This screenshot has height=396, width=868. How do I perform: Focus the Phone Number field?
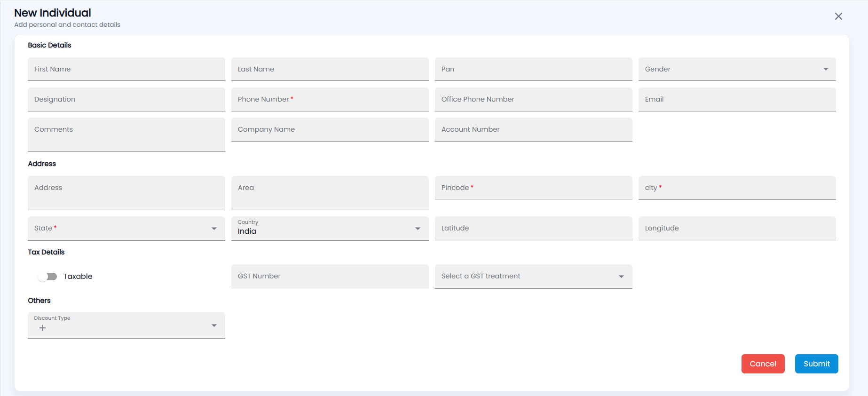point(330,99)
